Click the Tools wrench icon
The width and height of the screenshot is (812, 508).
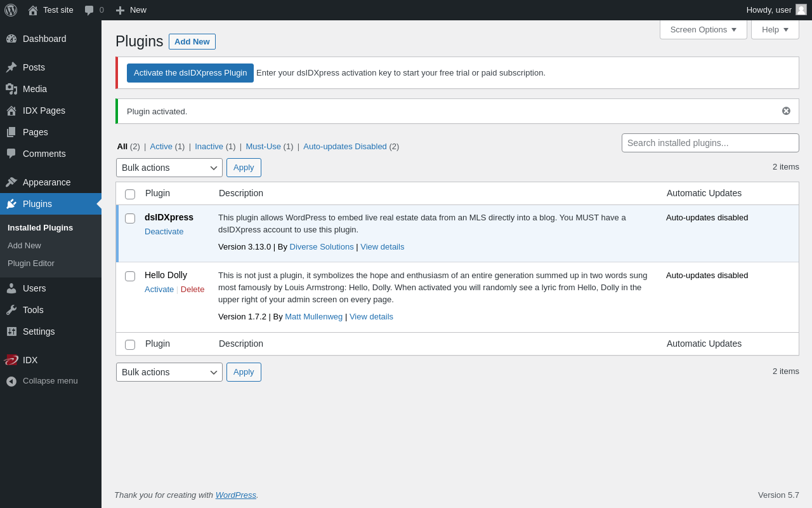tap(11, 310)
